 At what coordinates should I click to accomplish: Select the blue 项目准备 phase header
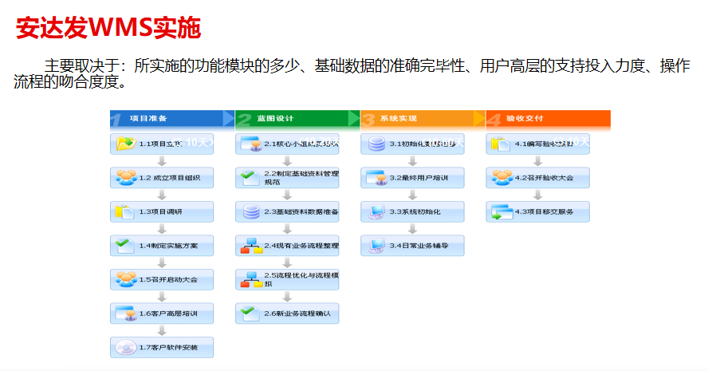[x=172, y=119]
